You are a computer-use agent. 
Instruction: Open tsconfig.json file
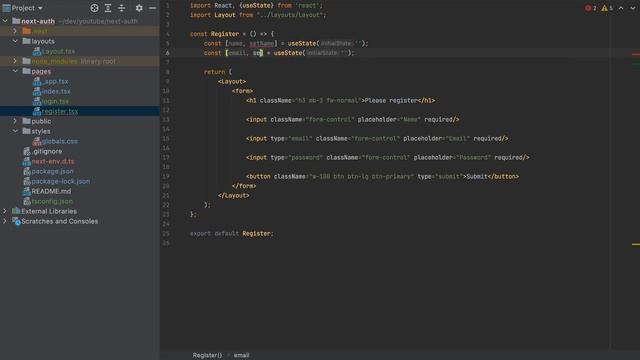(52, 201)
